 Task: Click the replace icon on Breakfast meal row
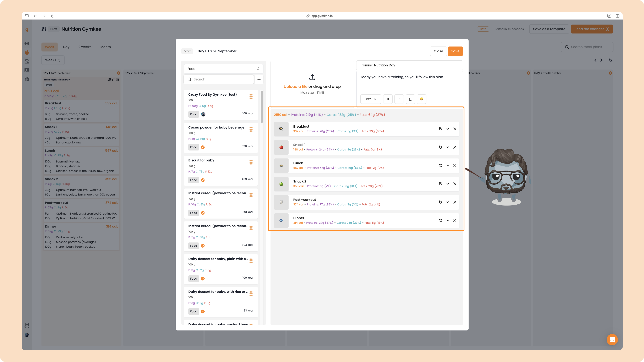[441, 129]
